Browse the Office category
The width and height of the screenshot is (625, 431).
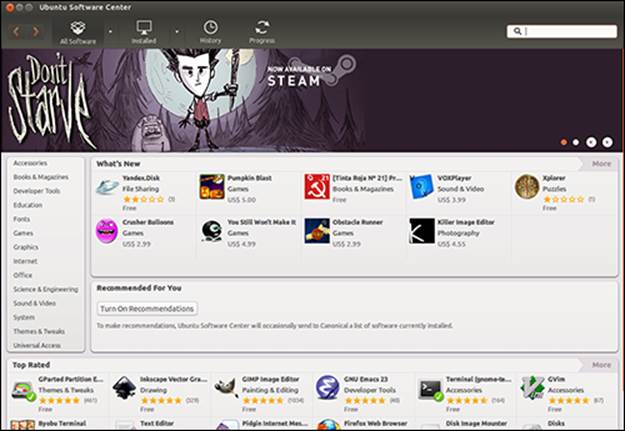[x=22, y=275]
